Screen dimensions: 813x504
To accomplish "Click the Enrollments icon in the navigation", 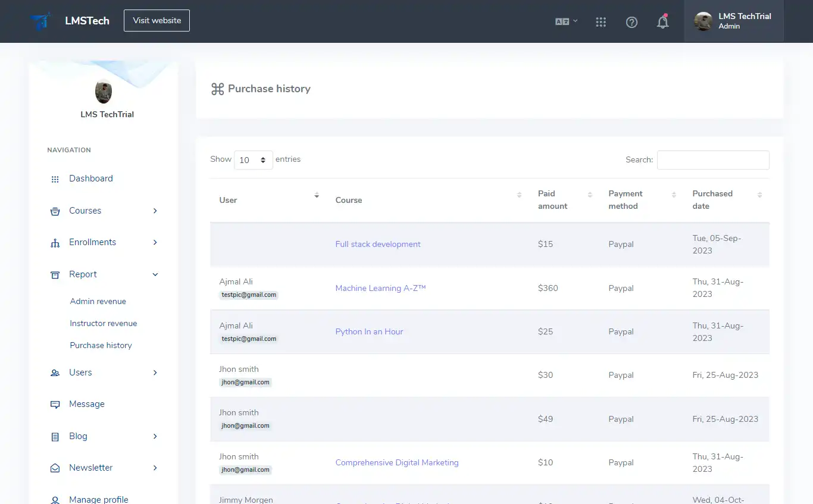I will [x=54, y=242].
